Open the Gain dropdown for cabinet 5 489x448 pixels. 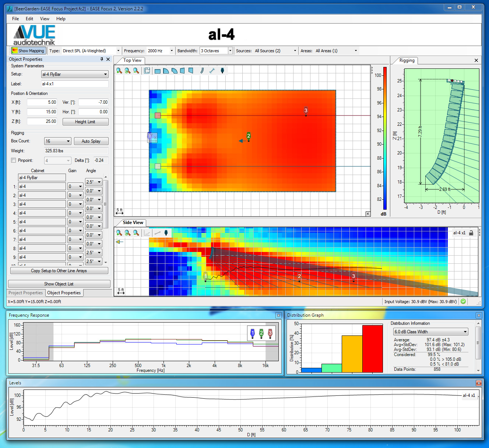[x=75, y=222]
